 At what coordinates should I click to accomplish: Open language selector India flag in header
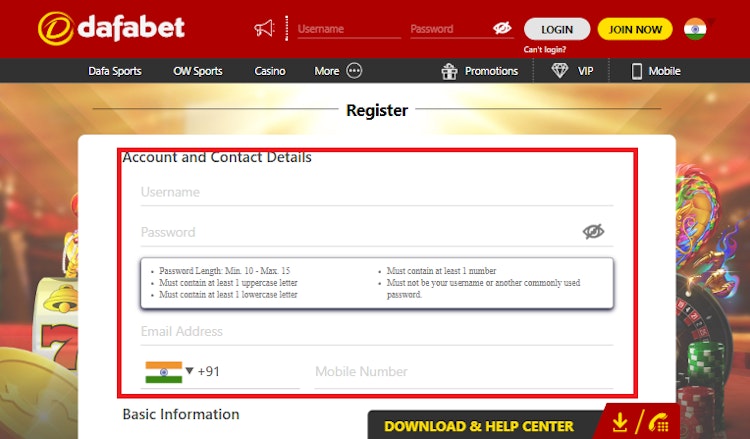coord(695,29)
